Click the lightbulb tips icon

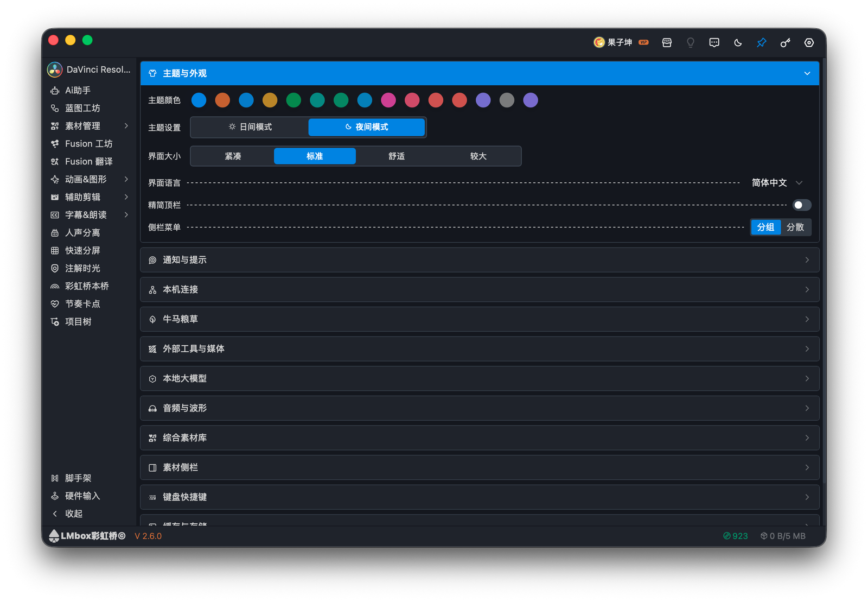click(x=691, y=42)
